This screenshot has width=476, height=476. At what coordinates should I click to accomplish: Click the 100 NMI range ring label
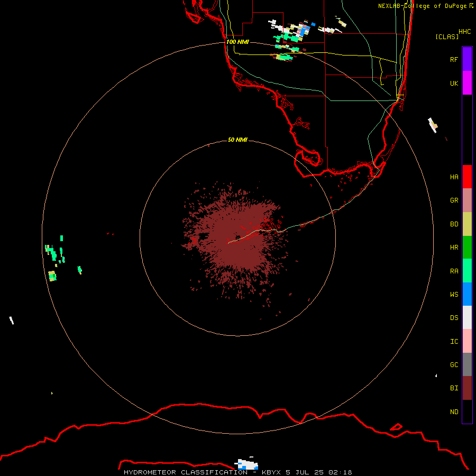237,42
